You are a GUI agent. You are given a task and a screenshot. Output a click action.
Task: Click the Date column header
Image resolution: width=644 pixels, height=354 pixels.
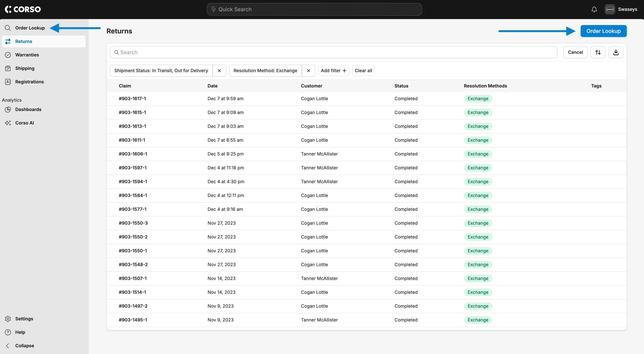212,86
